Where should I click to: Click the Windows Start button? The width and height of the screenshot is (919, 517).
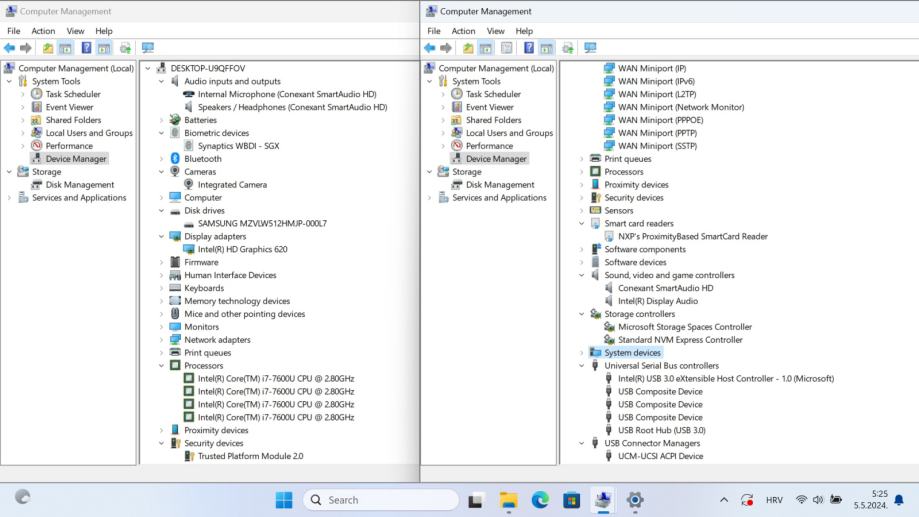(284, 500)
